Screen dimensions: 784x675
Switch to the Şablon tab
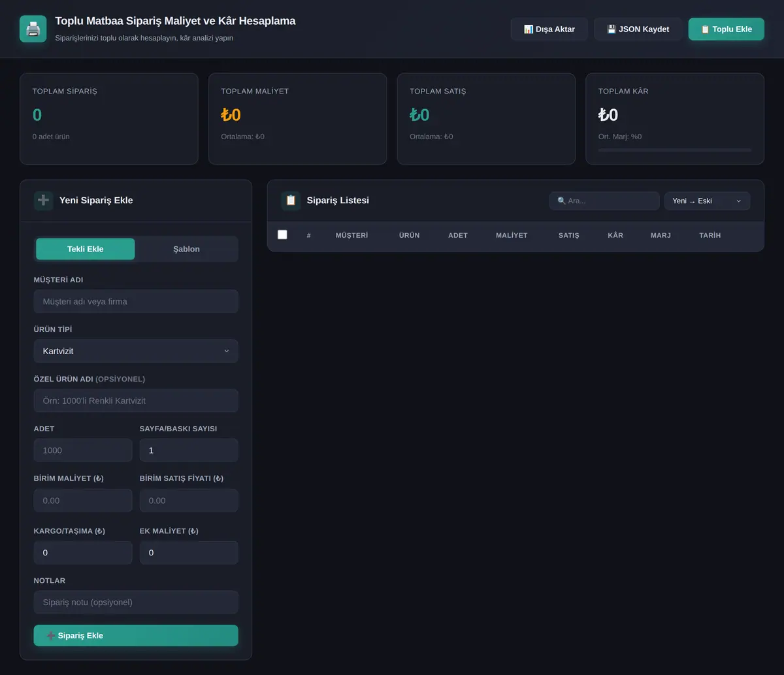(187, 249)
